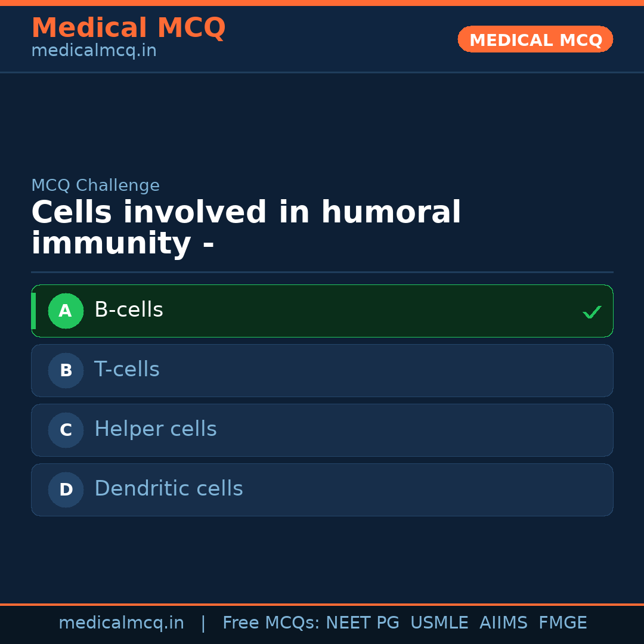Visit medicalmcq.in link under the header
This screenshot has height=644, width=644.
pos(94,51)
